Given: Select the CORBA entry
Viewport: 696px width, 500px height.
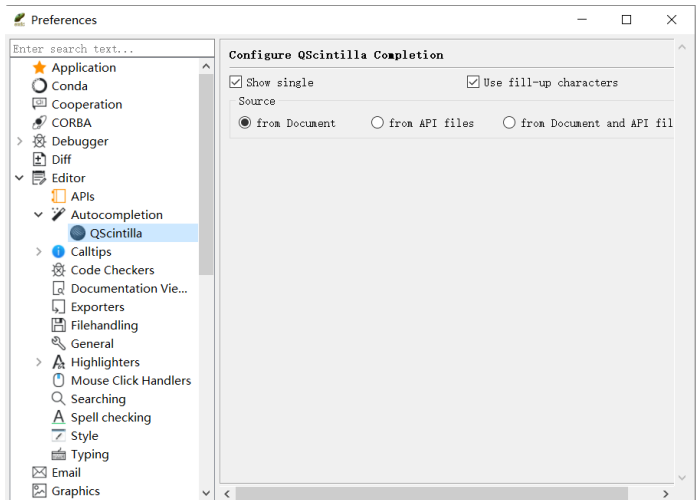Looking at the screenshot, I should [71, 123].
